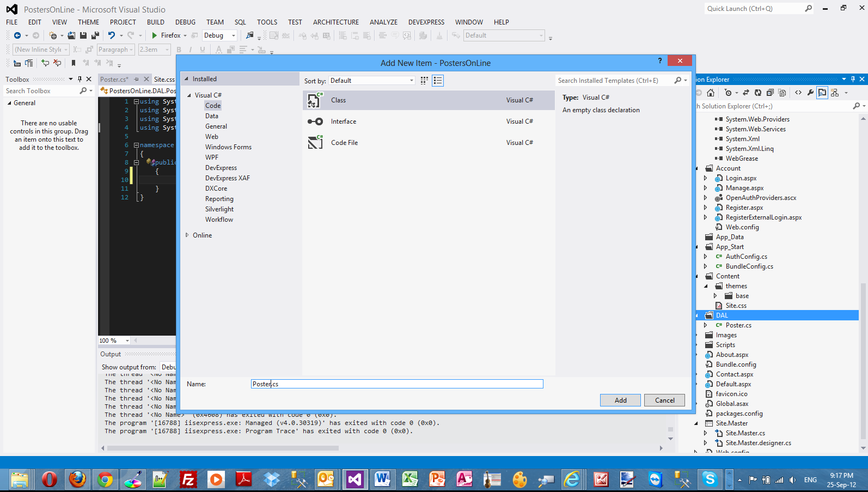Select the Windows Forms category
The width and height of the screenshot is (868, 492).
(228, 147)
